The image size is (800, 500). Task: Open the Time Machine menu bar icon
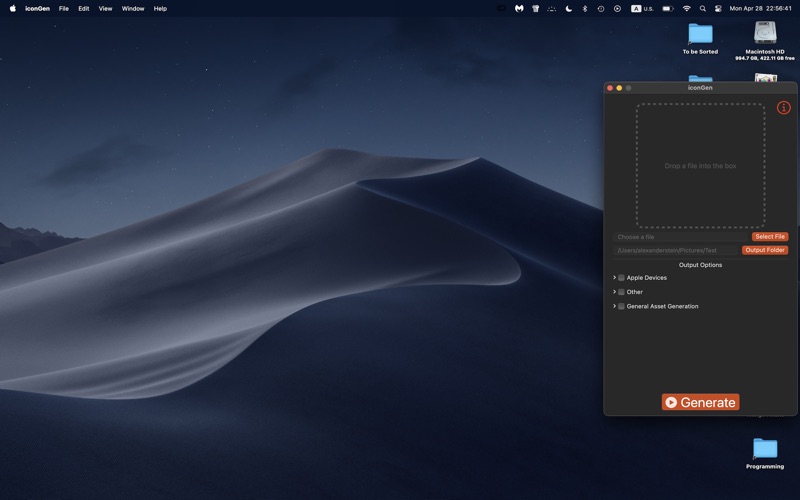pyautogui.click(x=601, y=9)
